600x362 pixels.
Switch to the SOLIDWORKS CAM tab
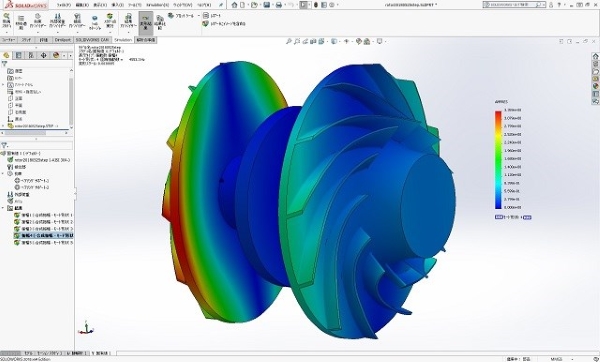[x=92, y=40]
